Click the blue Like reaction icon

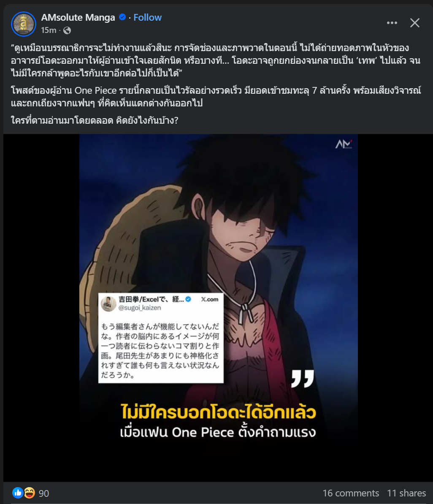click(18, 493)
